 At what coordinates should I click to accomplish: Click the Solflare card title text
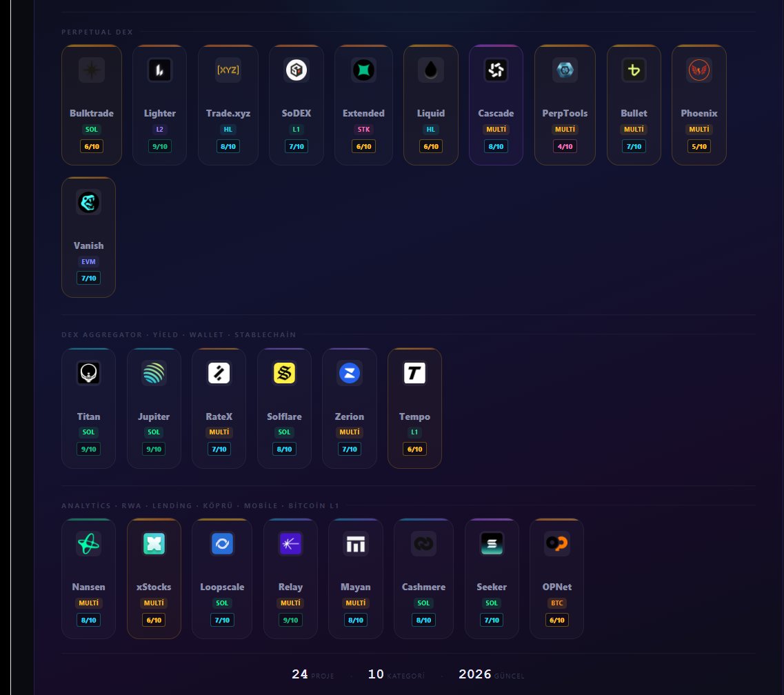pyautogui.click(x=284, y=416)
